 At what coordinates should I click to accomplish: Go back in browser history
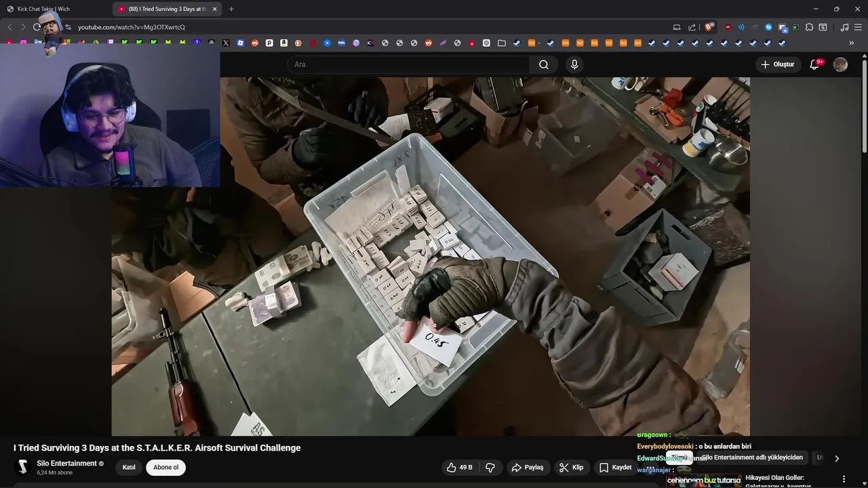[9, 27]
